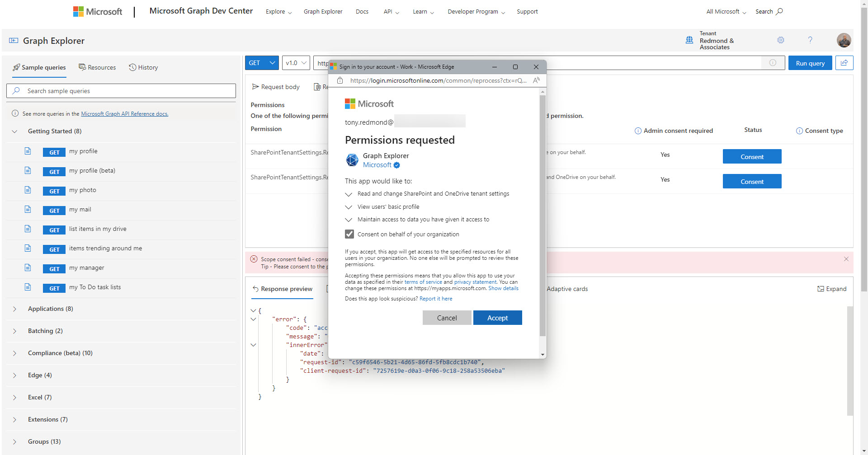Toggle Consent on behalf of your organization checkbox
This screenshot has width=868, height=455.
click(349, 234)
